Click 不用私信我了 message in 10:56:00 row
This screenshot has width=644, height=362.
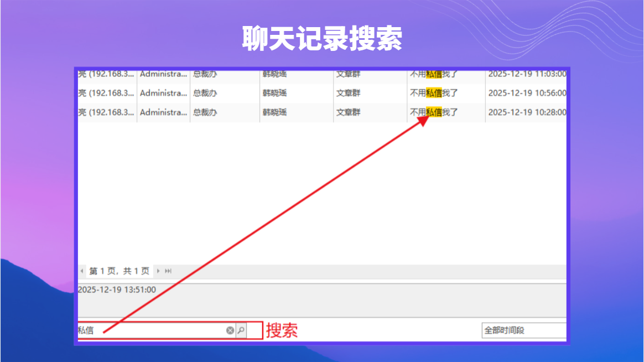point(434,94)
